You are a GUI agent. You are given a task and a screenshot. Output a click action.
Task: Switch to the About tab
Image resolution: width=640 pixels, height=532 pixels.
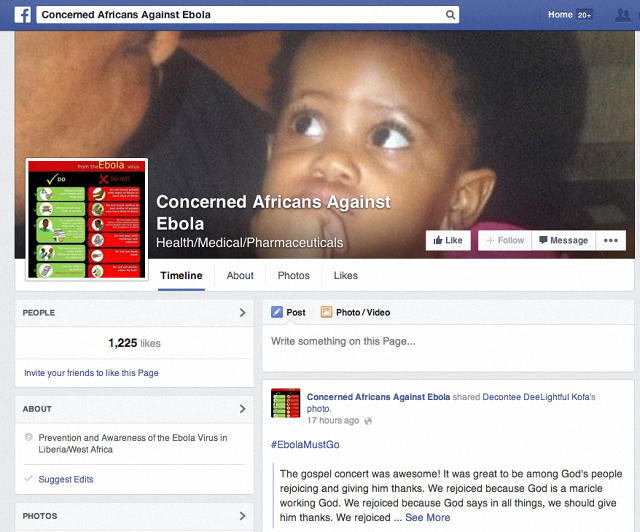pyautogui.click(x=240, y=276)
